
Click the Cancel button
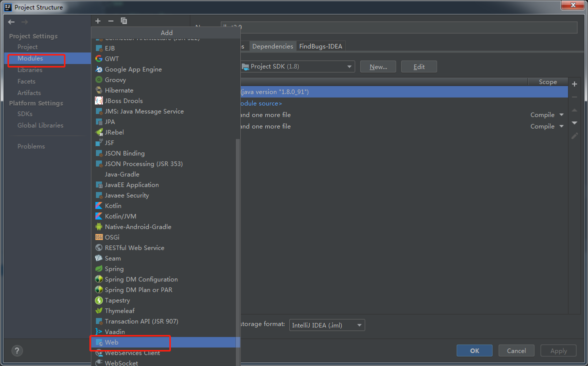[517, 350]
